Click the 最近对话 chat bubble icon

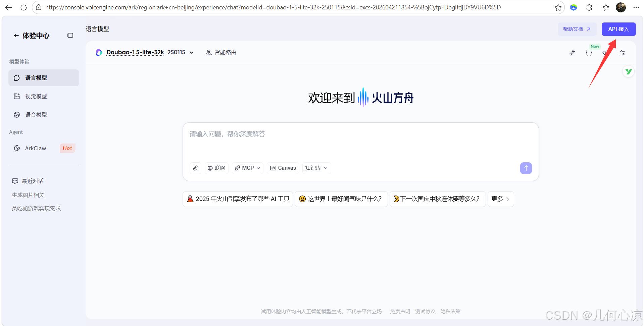pos(15,181)
